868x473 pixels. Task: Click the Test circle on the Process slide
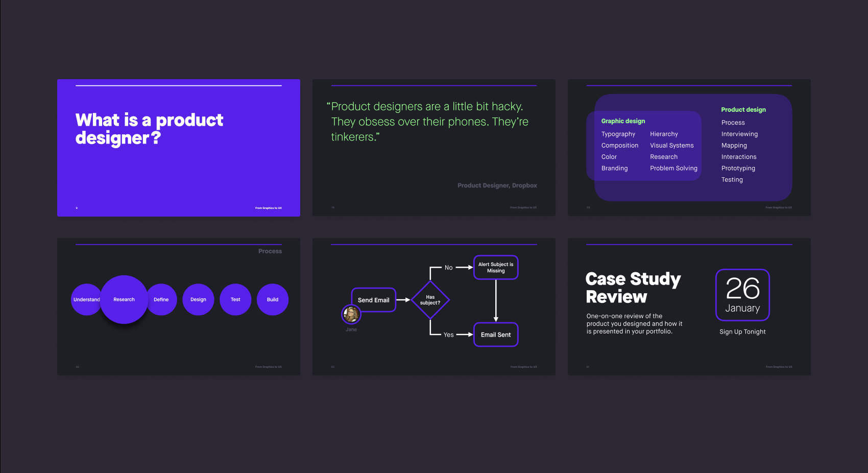pos(235,299)
